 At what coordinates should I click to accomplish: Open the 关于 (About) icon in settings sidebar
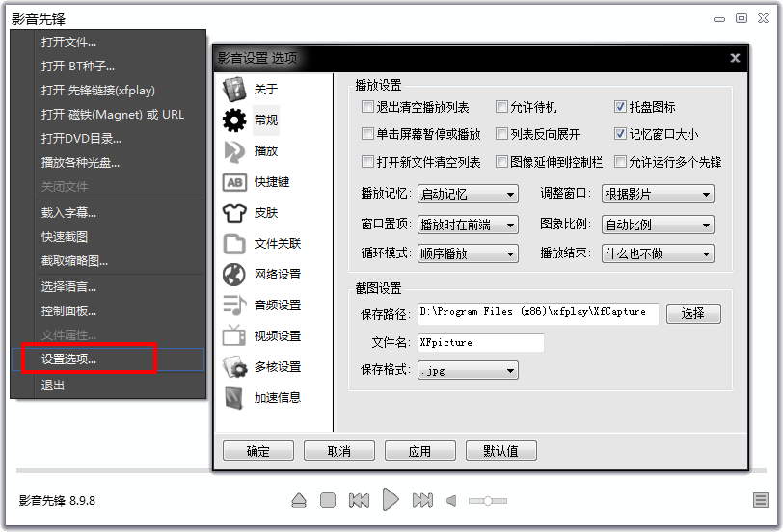click(234, 90)
